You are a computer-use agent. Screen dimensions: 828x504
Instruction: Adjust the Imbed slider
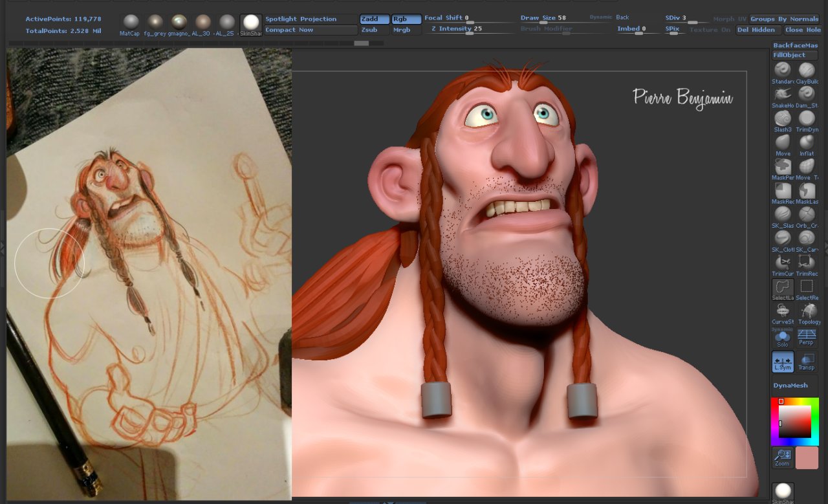(638, 30)
